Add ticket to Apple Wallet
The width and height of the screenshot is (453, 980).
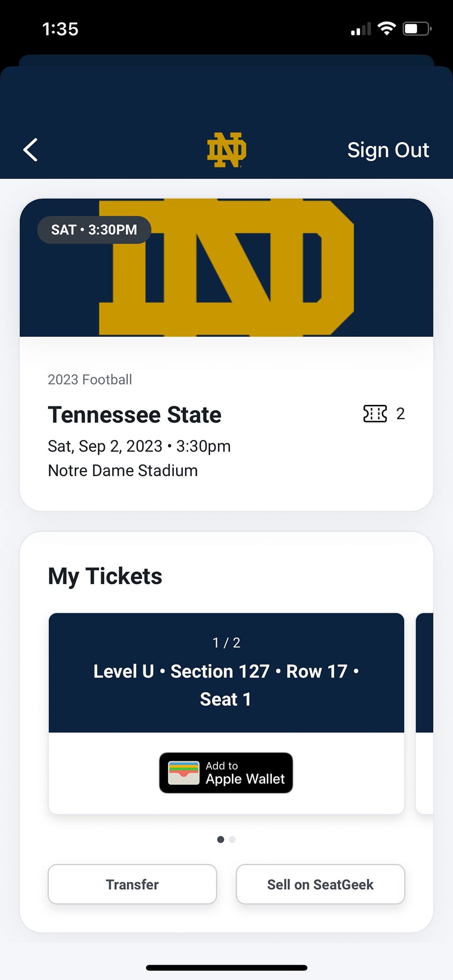pos(226,773)
